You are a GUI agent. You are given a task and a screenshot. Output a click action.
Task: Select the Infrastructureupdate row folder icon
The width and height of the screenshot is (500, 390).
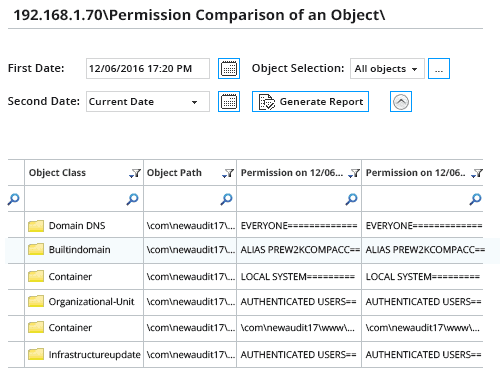36,354
